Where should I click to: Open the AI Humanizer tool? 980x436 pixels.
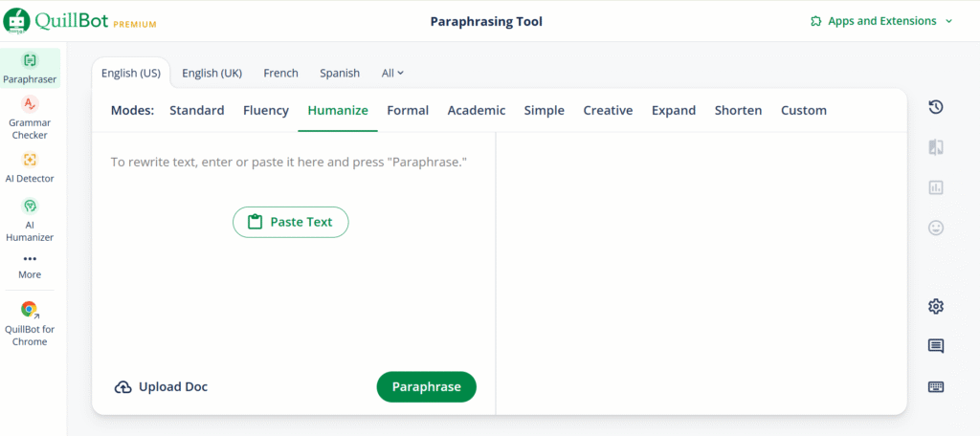[30, 220]
